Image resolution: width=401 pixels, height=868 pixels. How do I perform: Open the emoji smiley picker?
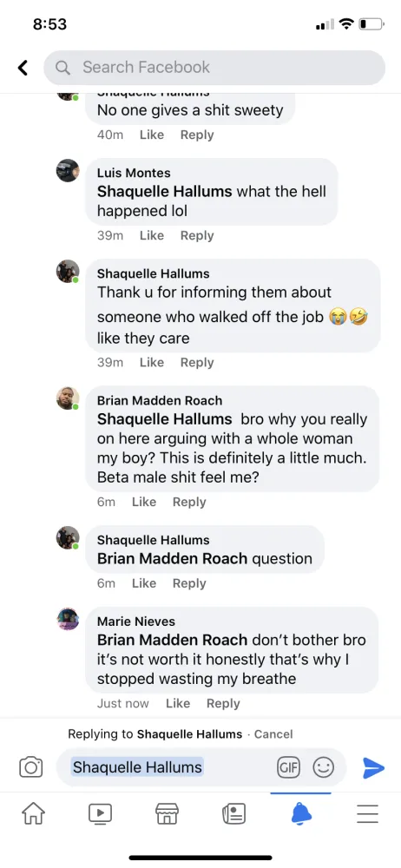(324, 767)
